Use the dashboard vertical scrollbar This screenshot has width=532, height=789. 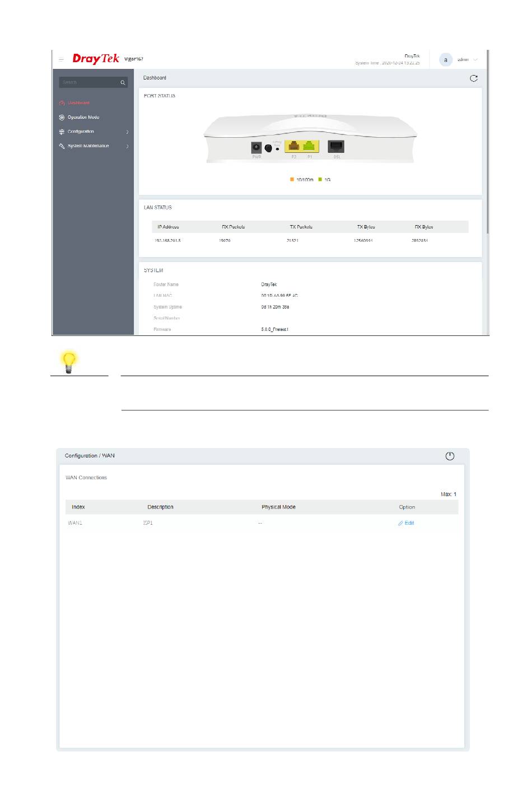tap(488, 143)
